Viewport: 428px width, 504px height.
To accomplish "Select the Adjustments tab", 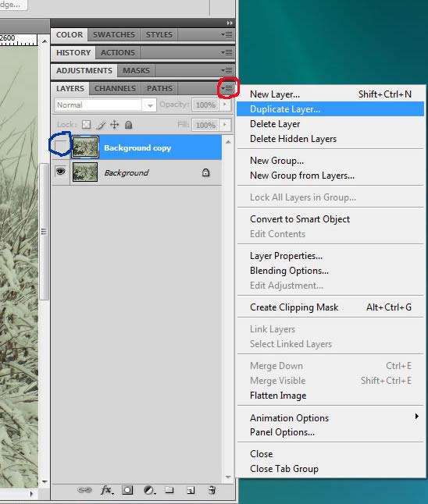I will pos(84,70).
